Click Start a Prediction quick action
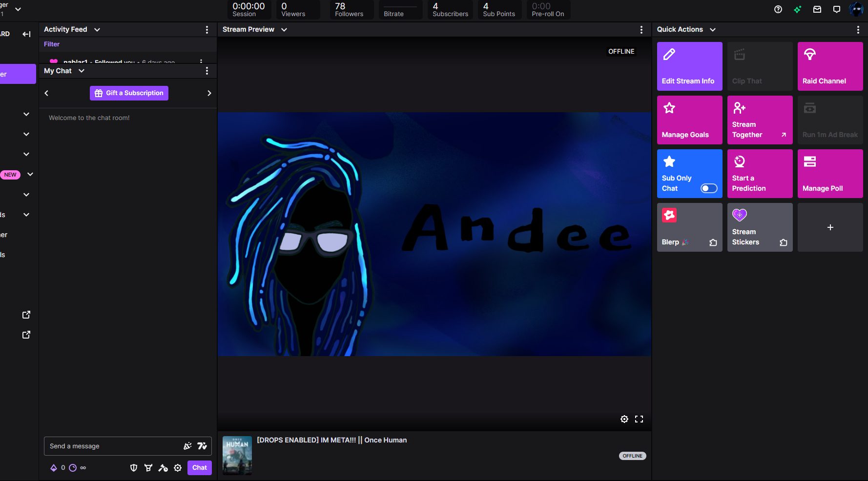 click(x=760, y=174)
